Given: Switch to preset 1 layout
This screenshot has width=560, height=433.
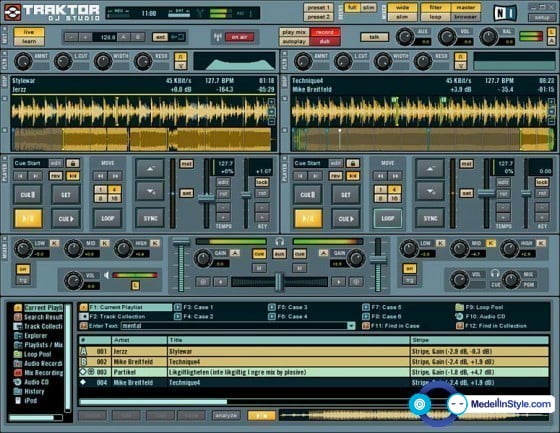Looking at the screenshot, I should tap(318, 8).
